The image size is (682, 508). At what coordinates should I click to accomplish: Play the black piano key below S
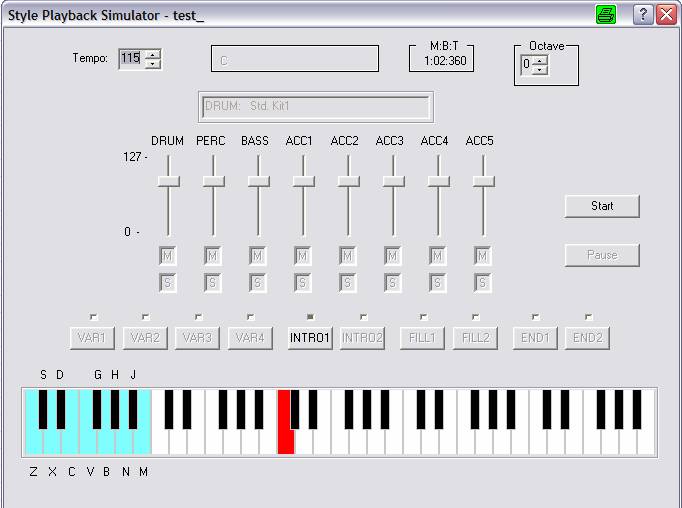43,409
